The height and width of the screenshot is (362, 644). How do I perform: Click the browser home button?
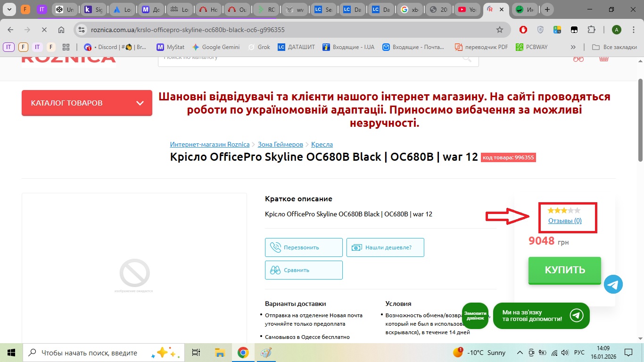pos(61,30)
